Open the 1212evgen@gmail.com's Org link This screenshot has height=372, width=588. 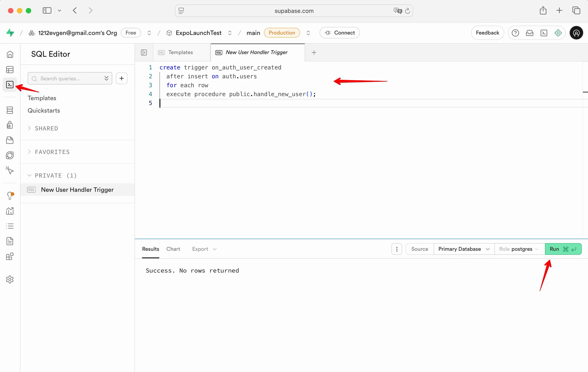(78, 33)
